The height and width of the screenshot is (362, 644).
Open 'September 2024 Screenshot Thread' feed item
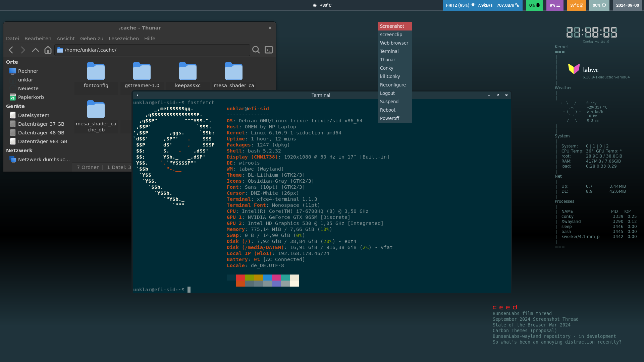(535, 319)
